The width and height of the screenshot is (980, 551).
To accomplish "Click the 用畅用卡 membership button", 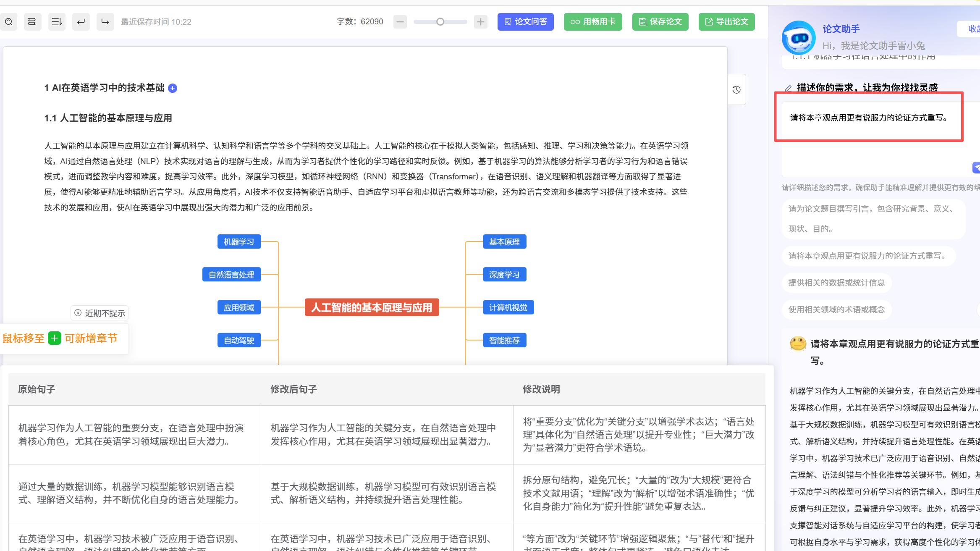I will 593,21.
